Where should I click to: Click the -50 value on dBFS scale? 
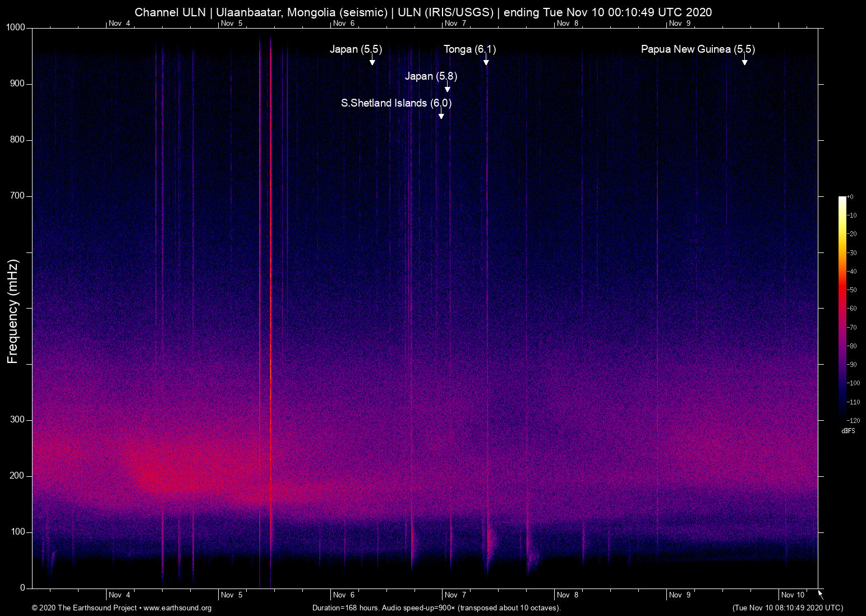click(853, 290)
